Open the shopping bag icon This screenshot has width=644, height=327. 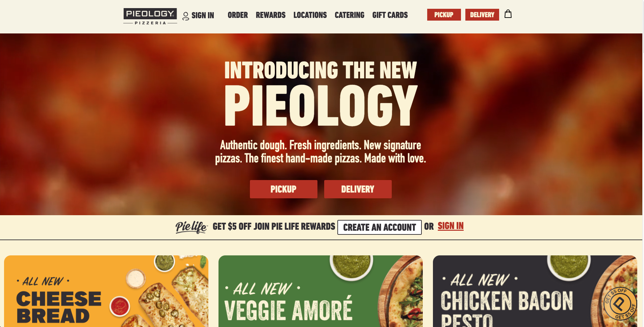pyautogui.click(x=508, y=14)
